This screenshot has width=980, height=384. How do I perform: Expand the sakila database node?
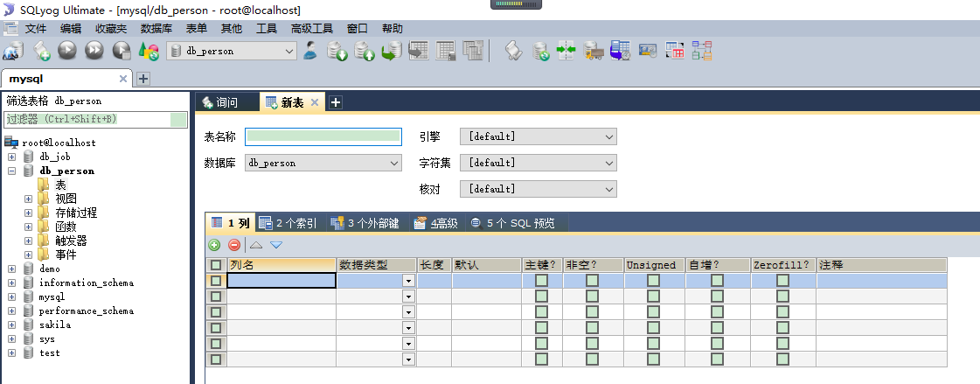tap(11, 325)
